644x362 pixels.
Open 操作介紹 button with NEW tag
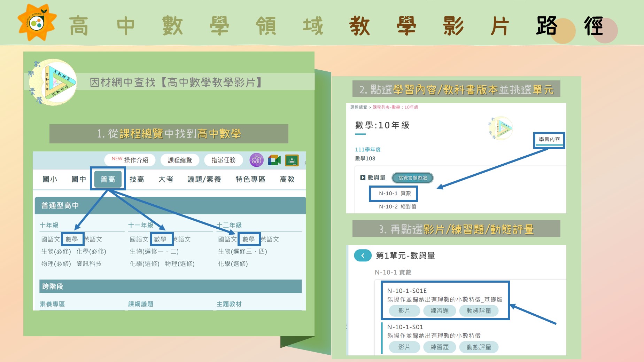click(130, 160)
